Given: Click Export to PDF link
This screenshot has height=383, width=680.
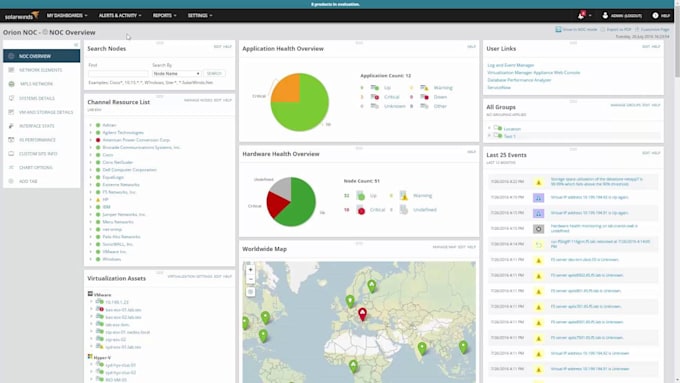Looking at the screenshot, I should pos(618,29).
